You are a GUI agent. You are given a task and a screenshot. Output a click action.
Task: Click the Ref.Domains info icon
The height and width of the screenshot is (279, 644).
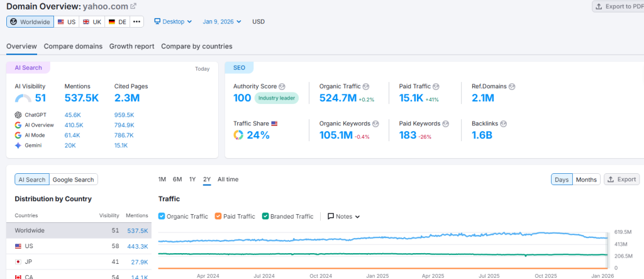[x=512, y=86]
